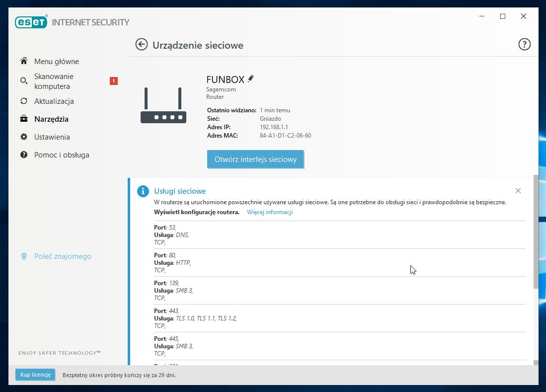Click Wyświetl konfigurację routera
The width and height of the screenshot is (546, 392).
197,212
